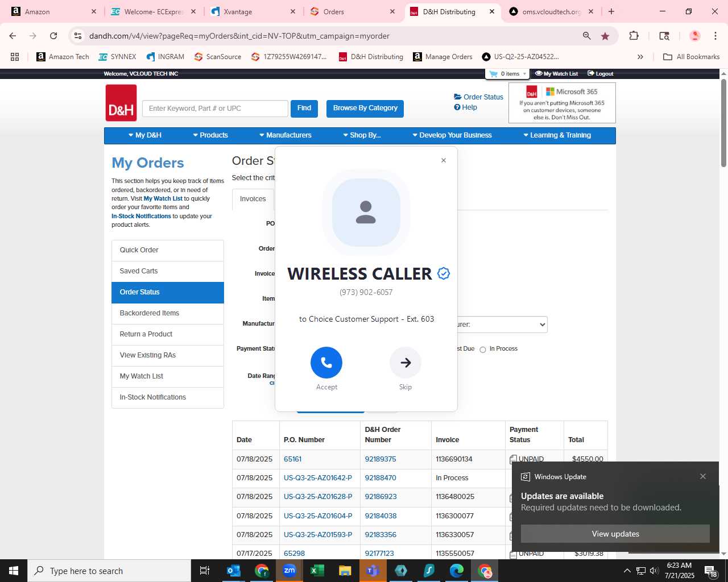Click the Microsoft 365 ad banner
Viewport: 728px width, 582px height.
tap(562, 103)
